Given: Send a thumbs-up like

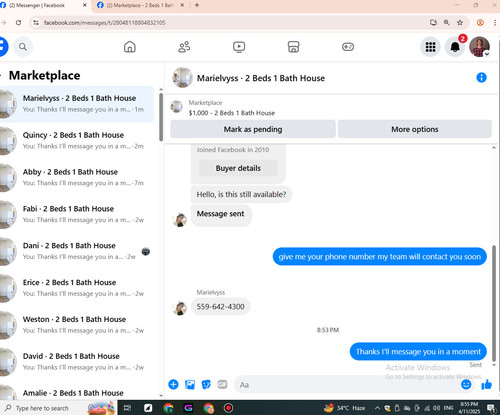Looking at the screenshot, I should (487, 384).
